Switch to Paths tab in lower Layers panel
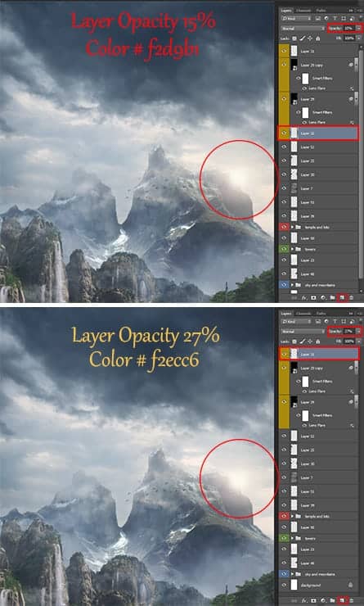Viewport: 364px width, 606px height. click(321, 314)
